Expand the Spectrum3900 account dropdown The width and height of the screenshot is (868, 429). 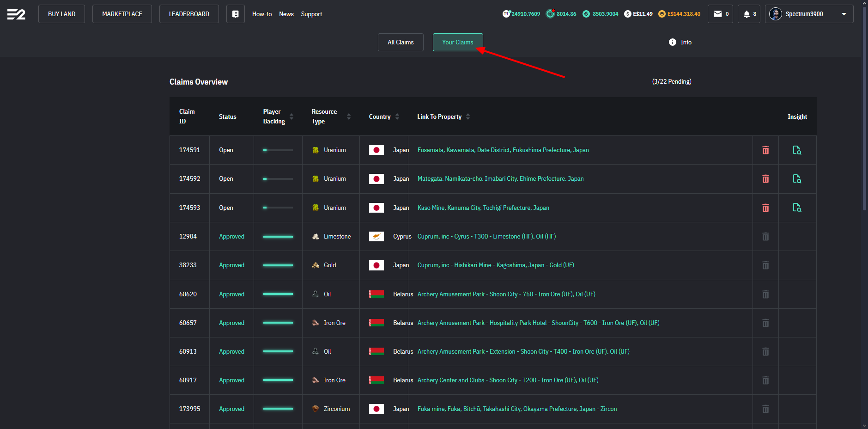844,14
